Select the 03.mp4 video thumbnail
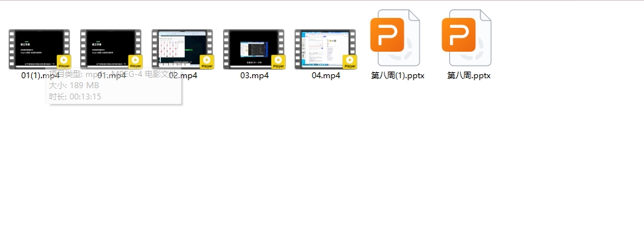This screenshot has width=644, height=244. coord(253,49)
